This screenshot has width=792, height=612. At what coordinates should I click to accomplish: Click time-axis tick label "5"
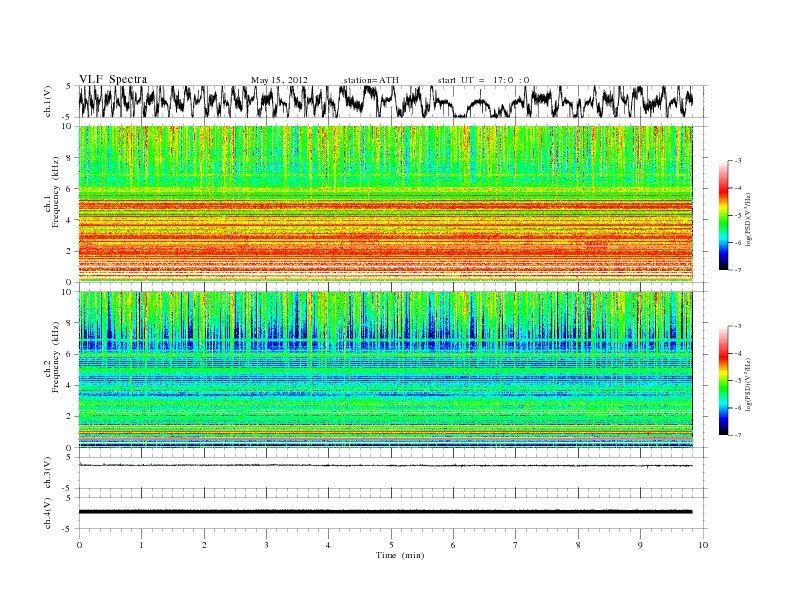[391, 545]
